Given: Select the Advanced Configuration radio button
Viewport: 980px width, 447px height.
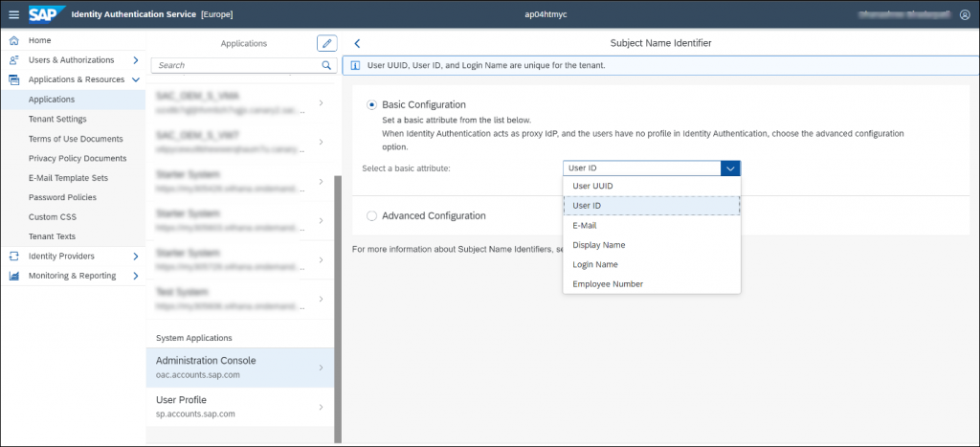Looking at the screenshot, I should pos(372,215).
